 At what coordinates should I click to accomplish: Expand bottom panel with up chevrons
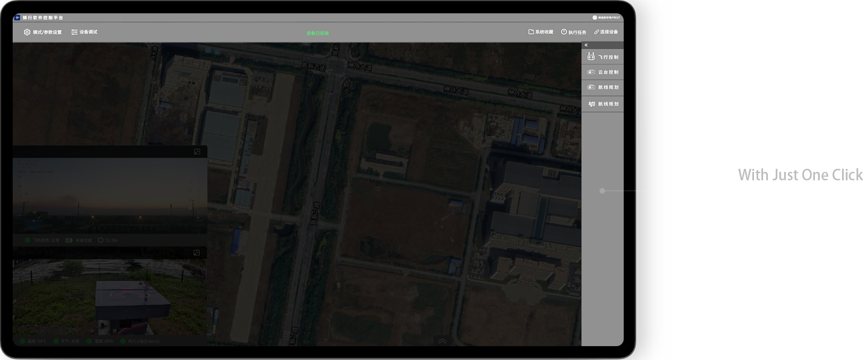(x=442, y=341)
